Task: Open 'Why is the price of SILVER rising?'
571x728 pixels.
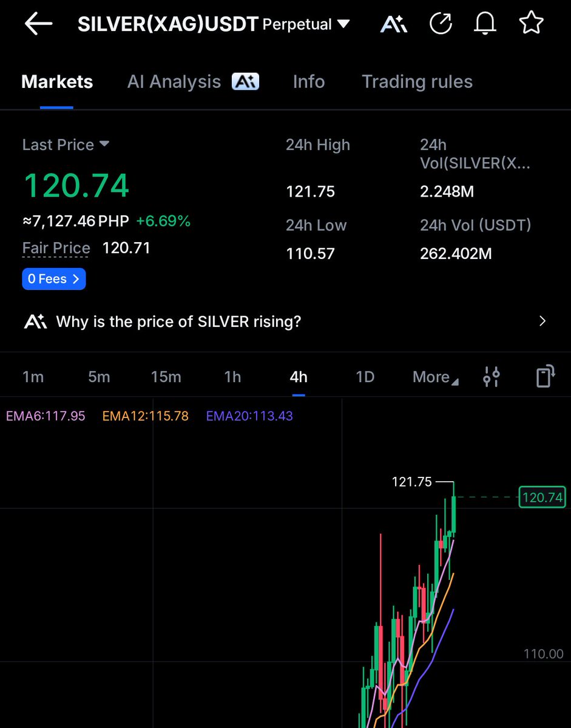Action: coord(178,322)
